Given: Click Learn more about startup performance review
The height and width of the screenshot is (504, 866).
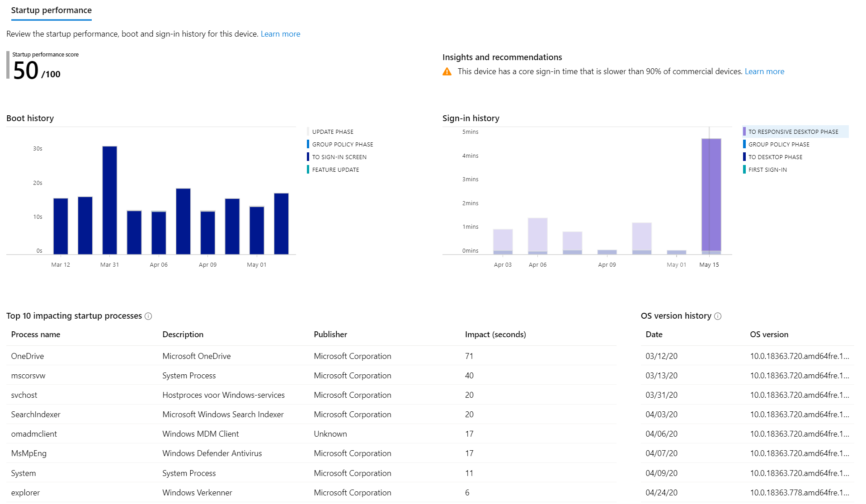Looking at the screenshot, I should (x=280, y=33).
